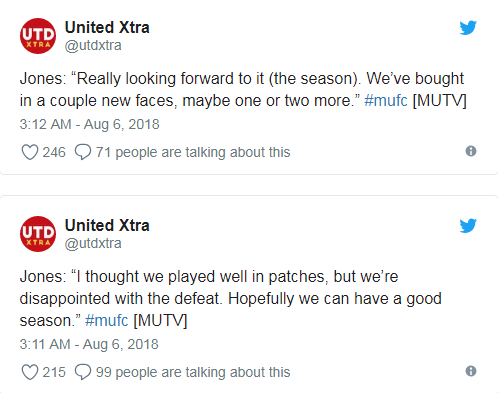Like the first tweet with 246 likes

[x=30, y=152]
